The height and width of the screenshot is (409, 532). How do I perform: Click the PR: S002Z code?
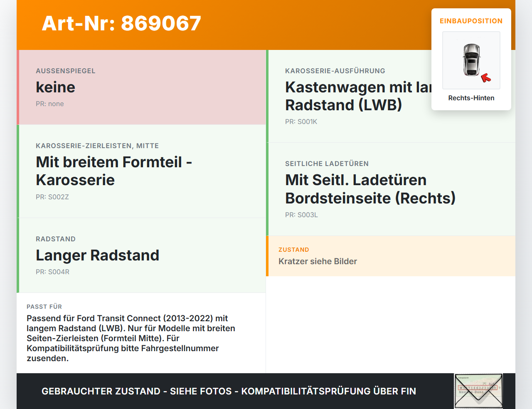pos(52,197)
